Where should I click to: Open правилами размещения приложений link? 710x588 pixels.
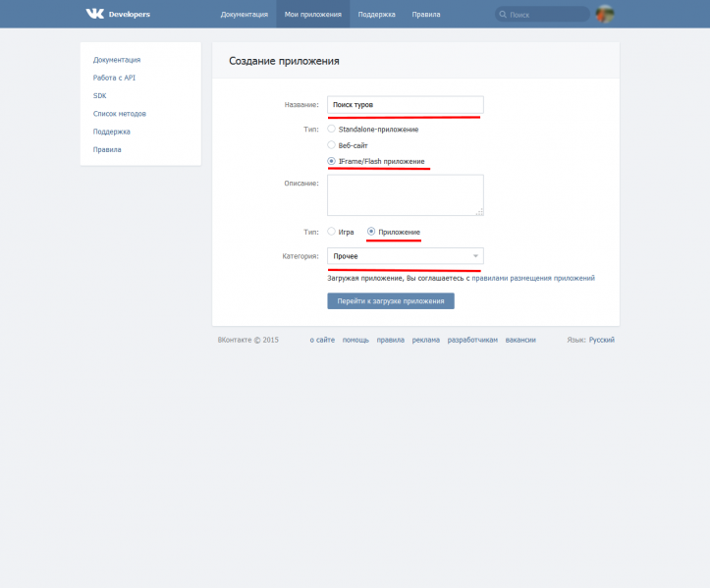point(532,279)
